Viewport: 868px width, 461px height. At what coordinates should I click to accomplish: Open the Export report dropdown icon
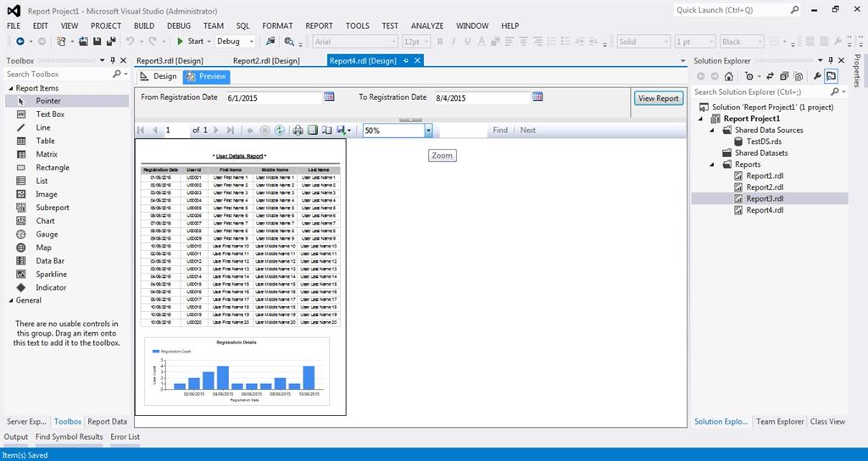(x=342, y=131)
